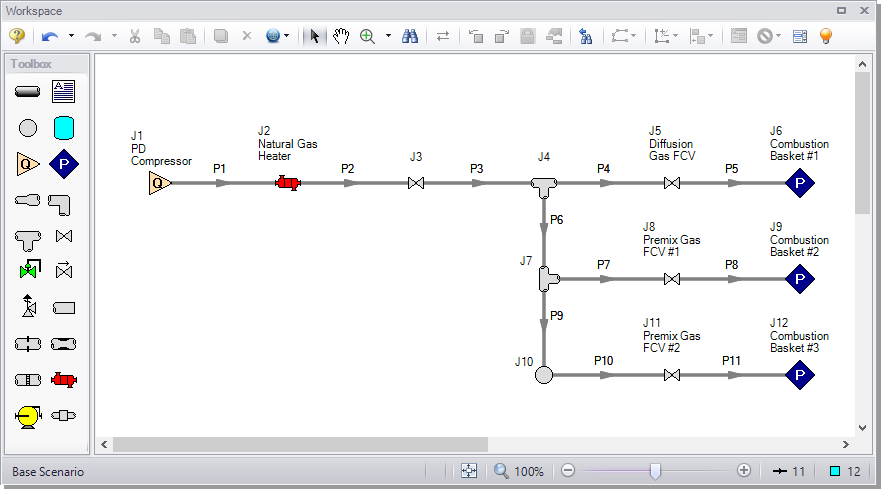Select the J2 Natural Gas Heater junction
881x489 pixels.
(x=288, y=183)
